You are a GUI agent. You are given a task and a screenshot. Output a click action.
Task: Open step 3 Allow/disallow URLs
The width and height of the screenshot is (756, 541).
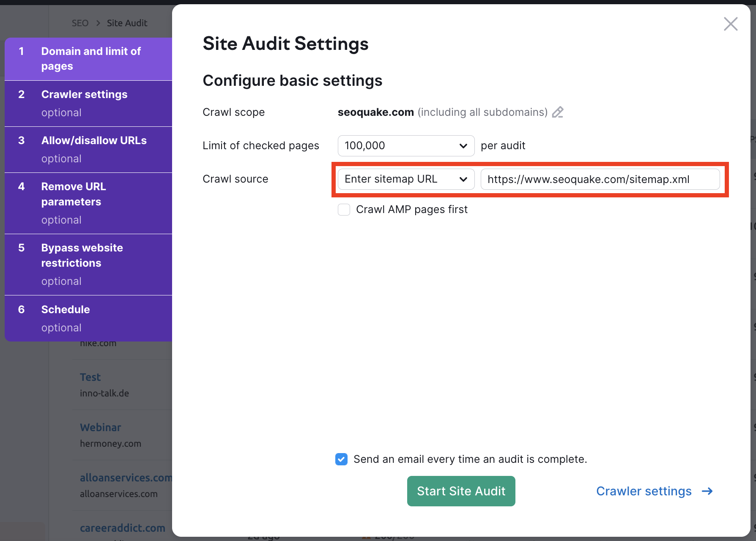(x=88, y=150)
